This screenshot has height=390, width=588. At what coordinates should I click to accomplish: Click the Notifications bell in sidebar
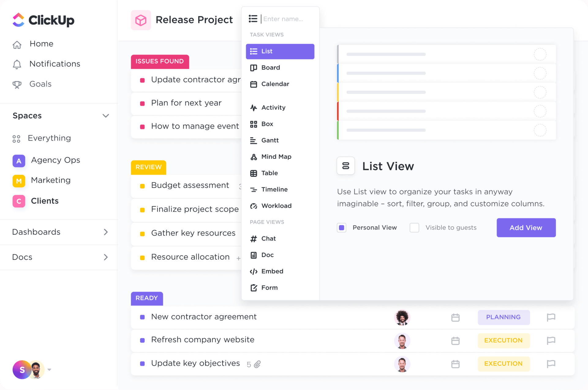(17, 64)
